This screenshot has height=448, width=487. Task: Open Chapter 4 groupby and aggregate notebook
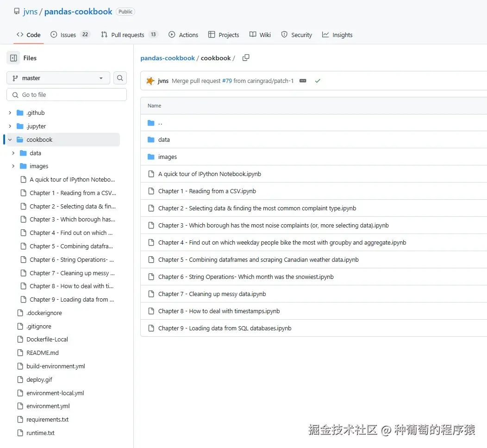point(282,242)
